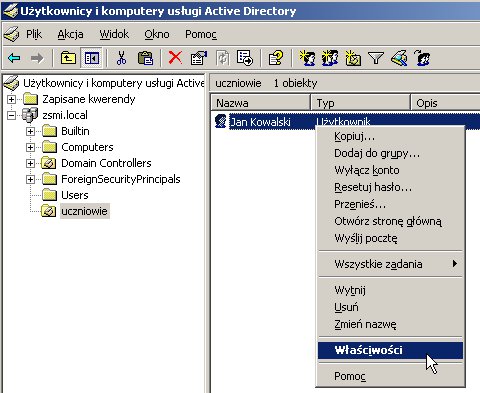480x393 pixels.
Task: Choose Otwórz stronę główną entry
Action: [390, 221]
